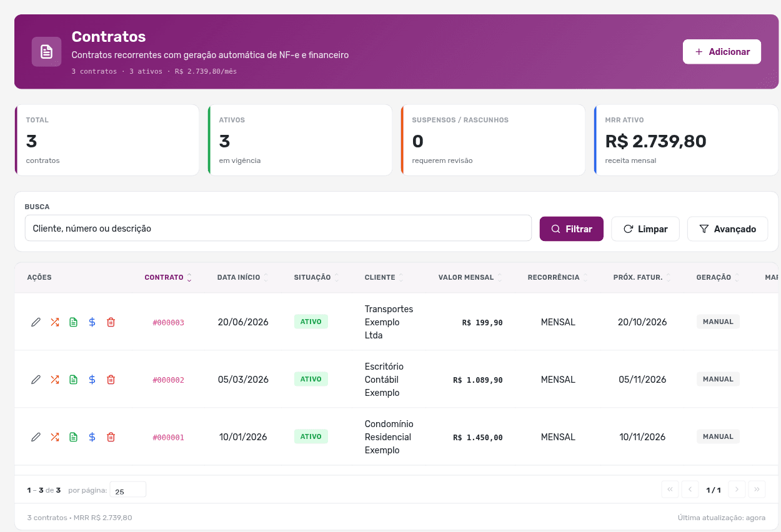Focus the Busca search field

(278, 229)
